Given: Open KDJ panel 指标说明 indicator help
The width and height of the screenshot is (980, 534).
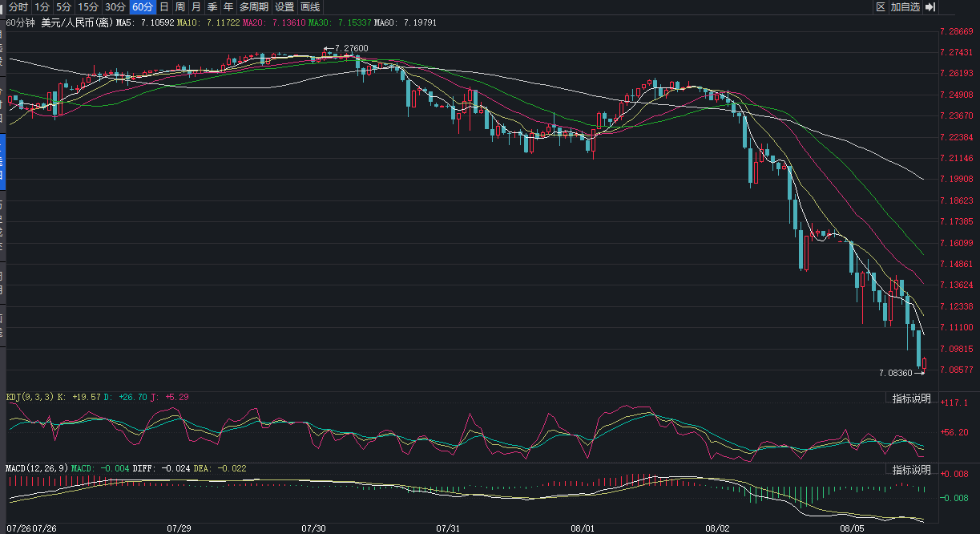Looking at the screenshot, I should (x=909, y=397).
